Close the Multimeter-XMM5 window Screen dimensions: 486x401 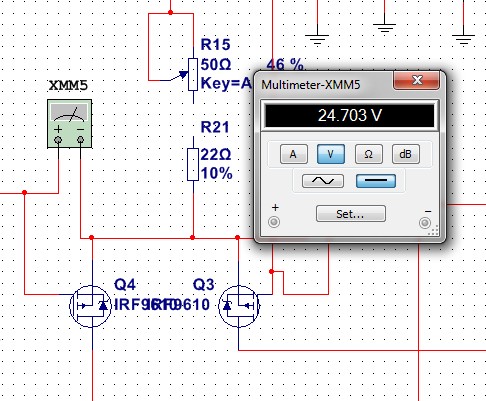pyautogui.click(x=416, y=80)
